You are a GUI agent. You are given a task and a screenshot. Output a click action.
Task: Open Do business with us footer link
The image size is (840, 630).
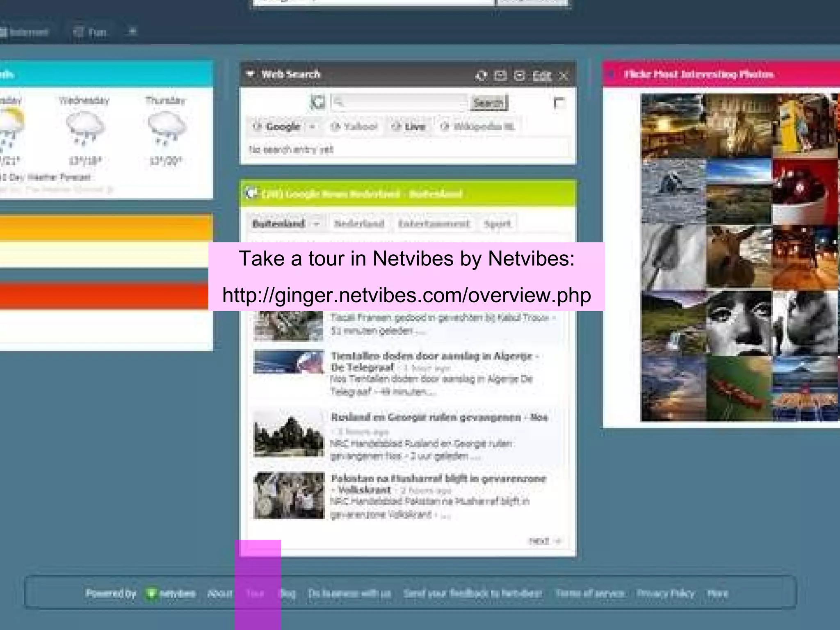pyautogui.click(x=349, y=593)
